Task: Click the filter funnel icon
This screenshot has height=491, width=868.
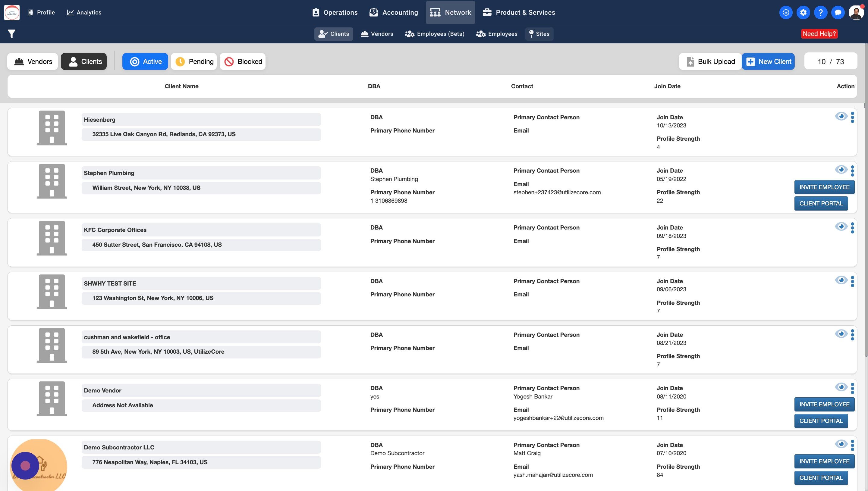Action: point(11,34)
